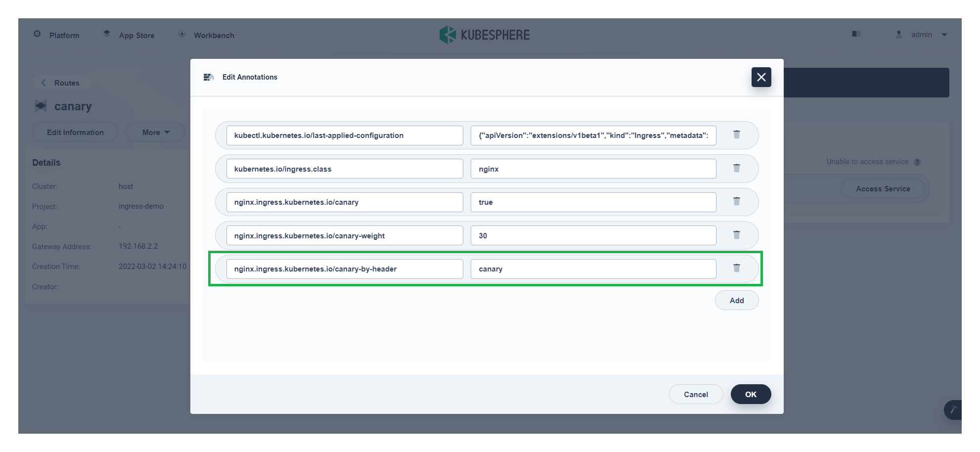Expand the admin account dropdown arrow
The width and height of the screenshot is (980, 452).
coord(944,35)
